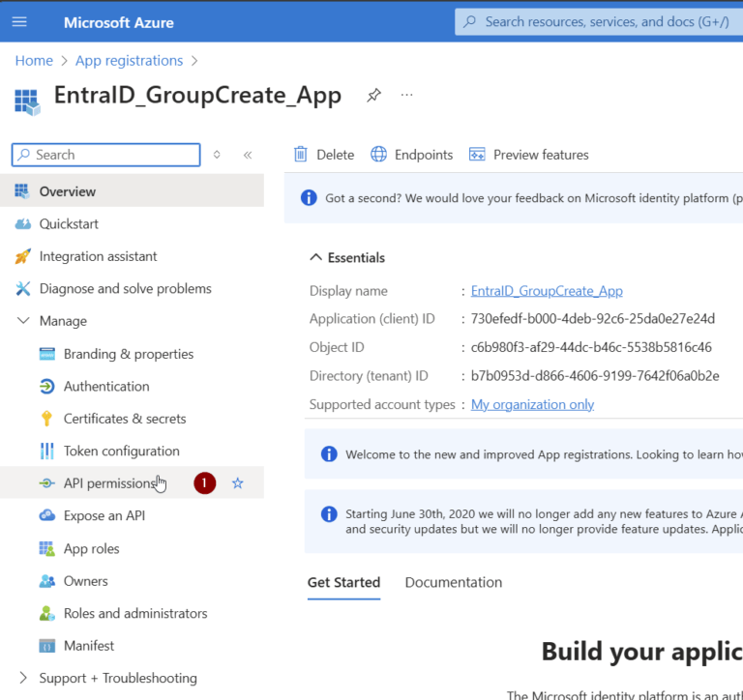Switch to the Documentation tab

click(x=453, y=582)
